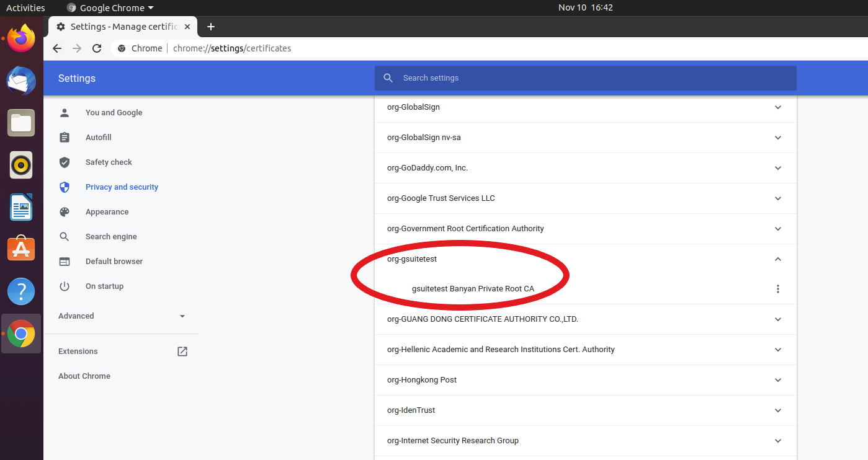Select Privacy and security in sidebar

coord(121,187)
